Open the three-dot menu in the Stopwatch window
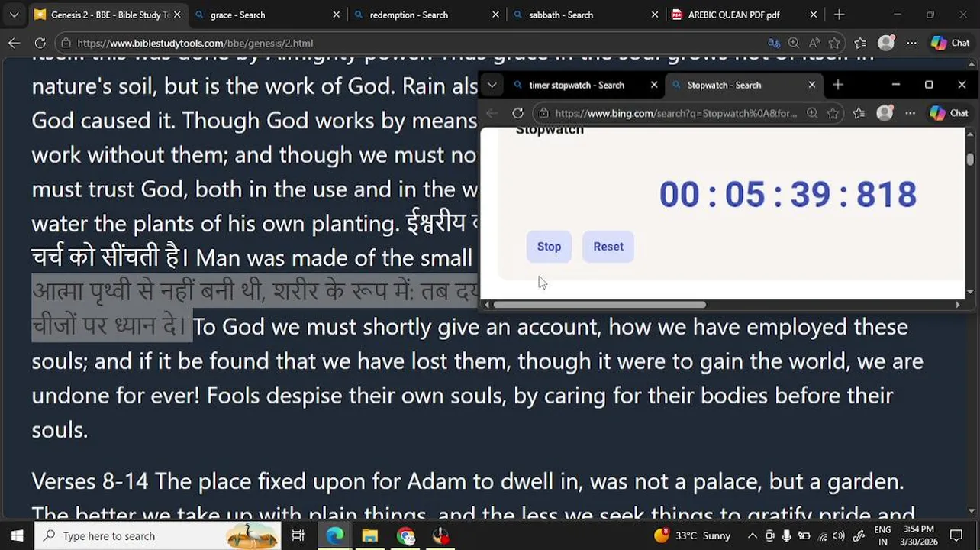Viewport: 980px width, 550px height. [910, 113]
